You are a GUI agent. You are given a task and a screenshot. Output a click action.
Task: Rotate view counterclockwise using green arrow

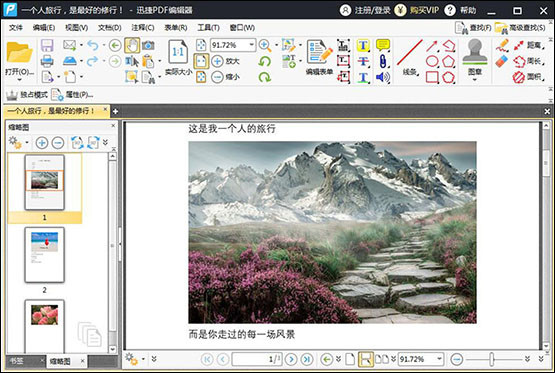264,61
